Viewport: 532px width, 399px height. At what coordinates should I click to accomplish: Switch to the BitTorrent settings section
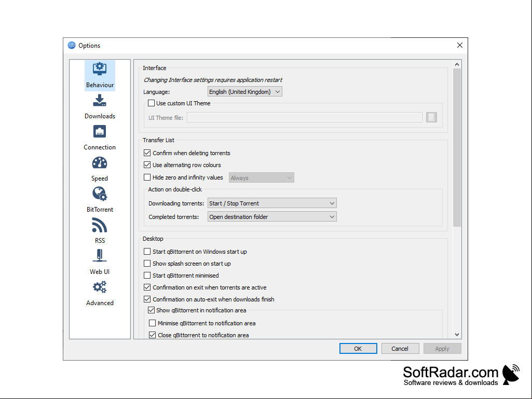point(100,200)
